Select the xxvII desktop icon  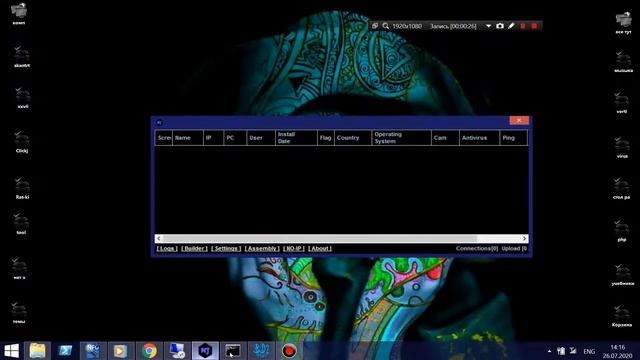click(22, 98)
